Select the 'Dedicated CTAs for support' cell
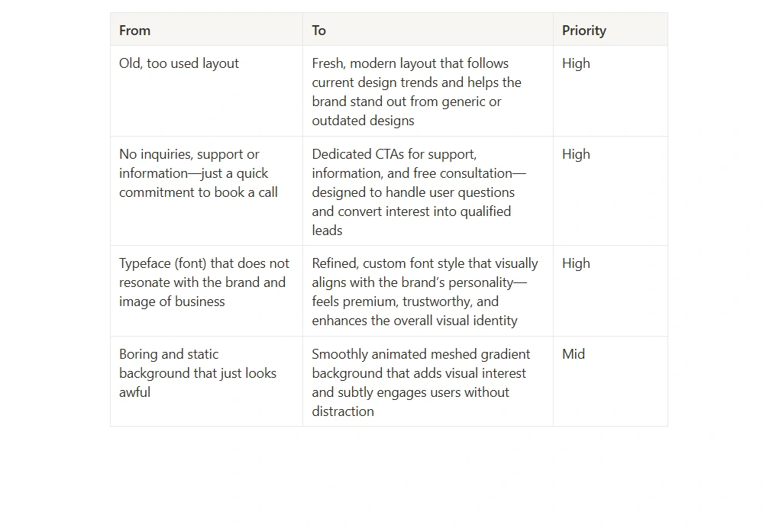The height and width of the screenshot is (532, 766). click(x=428, y=192)
